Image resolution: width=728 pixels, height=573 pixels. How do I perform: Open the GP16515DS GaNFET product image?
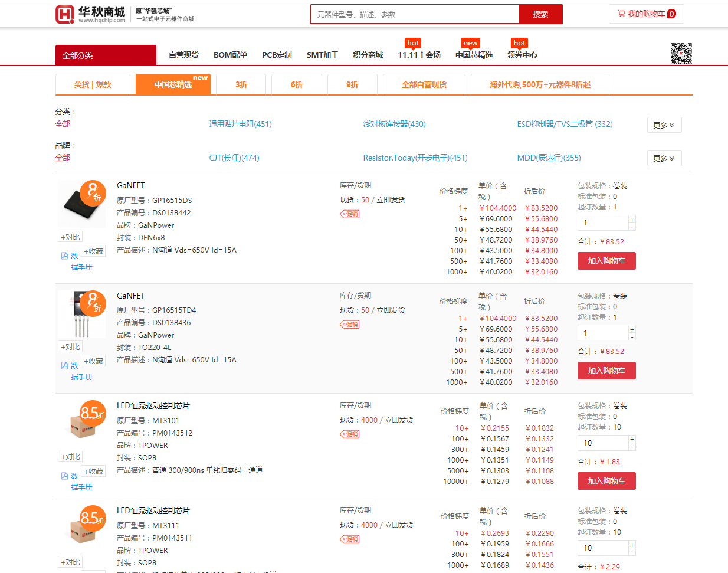point(81,204)
